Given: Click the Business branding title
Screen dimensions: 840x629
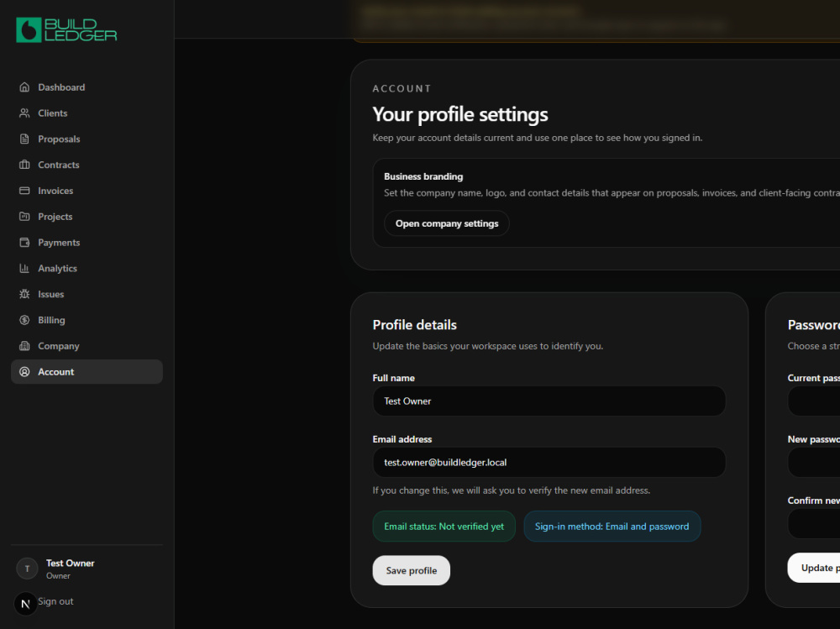Looking at the screenshot, I should [423, 176].
